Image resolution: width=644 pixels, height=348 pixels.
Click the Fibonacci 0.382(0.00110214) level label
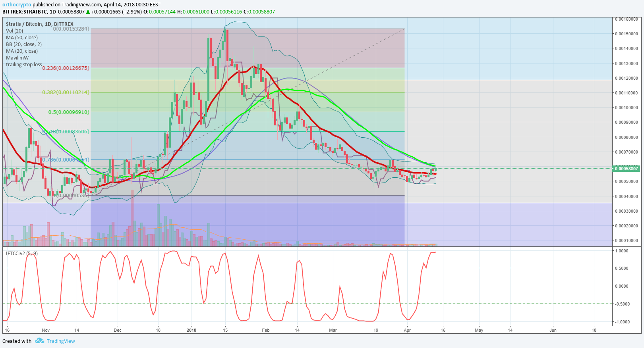tap(66, 92)
